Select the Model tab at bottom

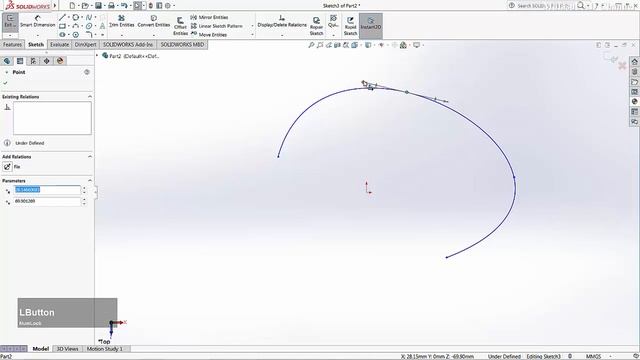pyautogui.click(x=40, y=349)
